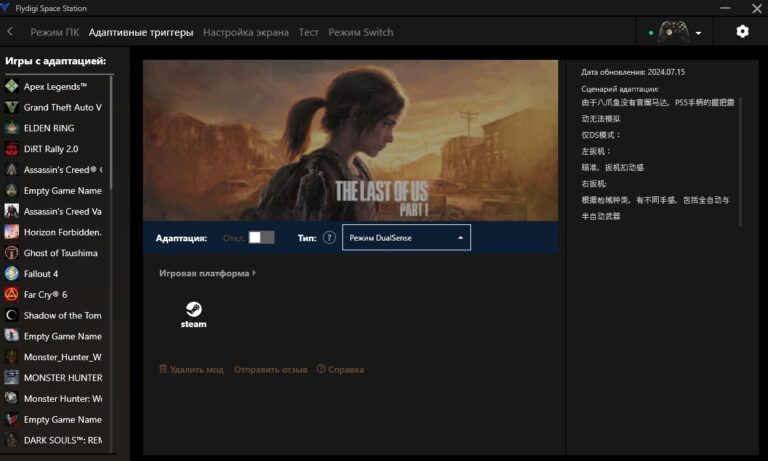Click the Monster_Hunter_W game icon
This screenshot has height=461, width=768.
tap(12, 357)
